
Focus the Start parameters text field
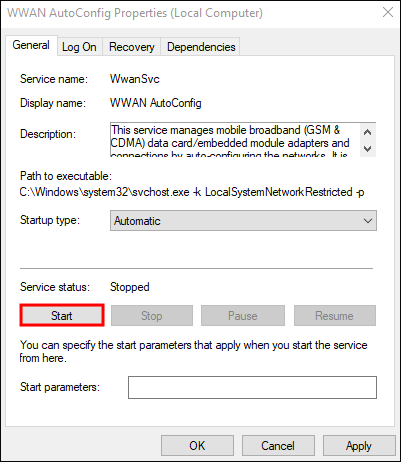[252, 387]
